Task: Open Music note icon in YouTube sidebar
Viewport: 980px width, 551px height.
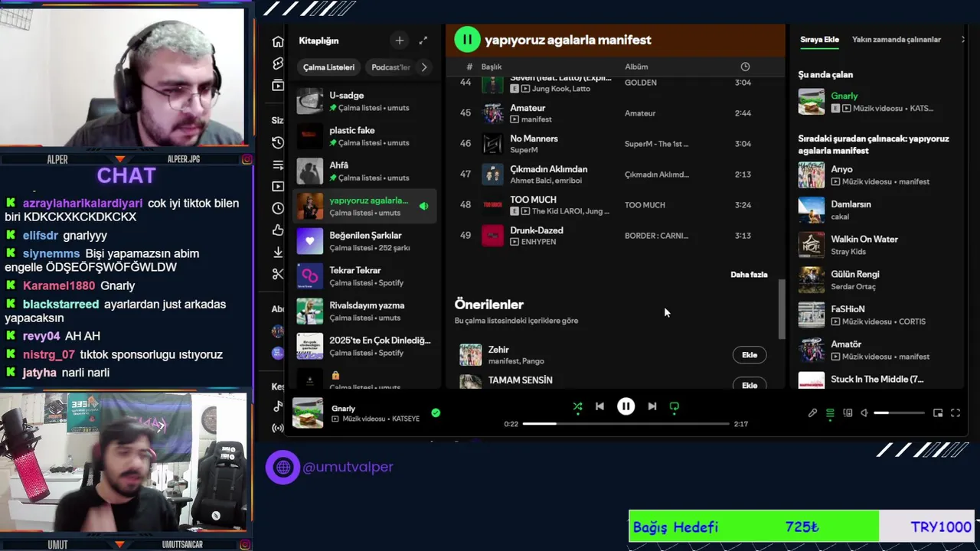Action: 278,406
